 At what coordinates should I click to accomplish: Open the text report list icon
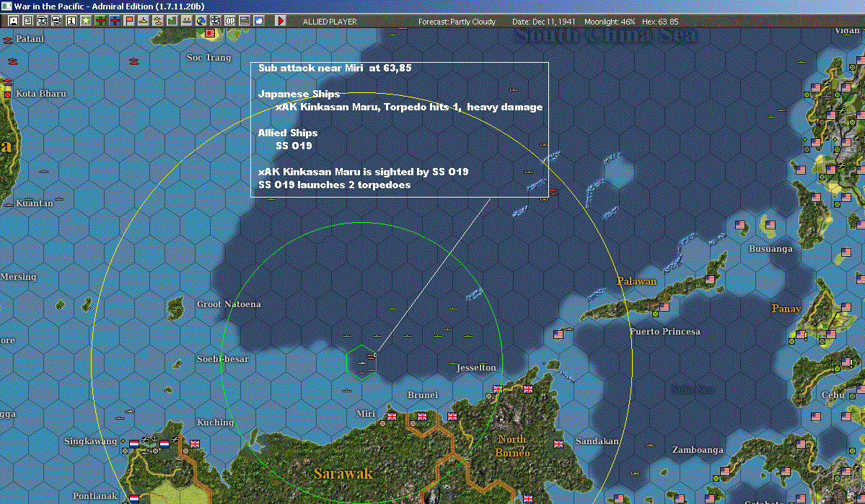point(28,21)
